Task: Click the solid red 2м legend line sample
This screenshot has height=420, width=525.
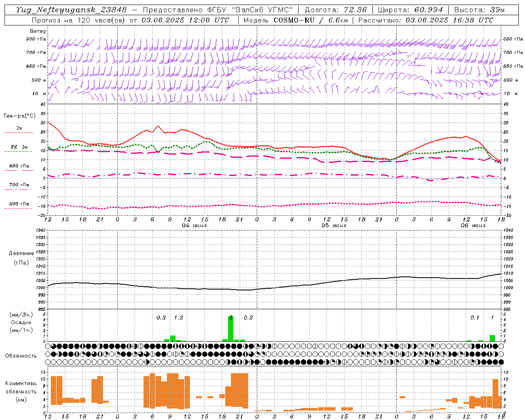Action: tap(19, 132)
